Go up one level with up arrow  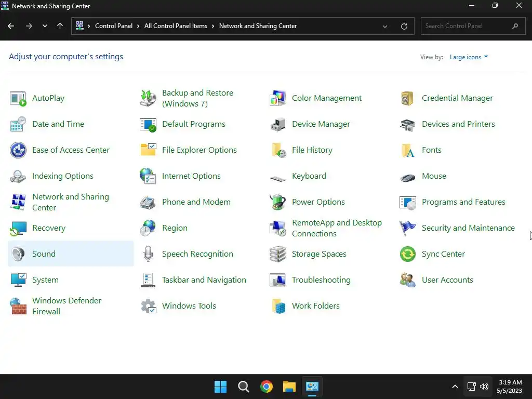click(60, 26)
